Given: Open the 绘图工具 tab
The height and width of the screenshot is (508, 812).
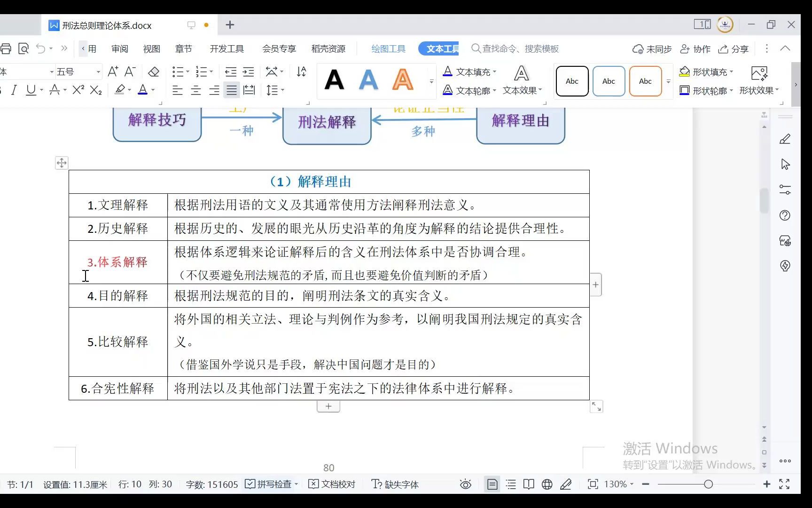Looking at the screenshot, I should (388, 49).
